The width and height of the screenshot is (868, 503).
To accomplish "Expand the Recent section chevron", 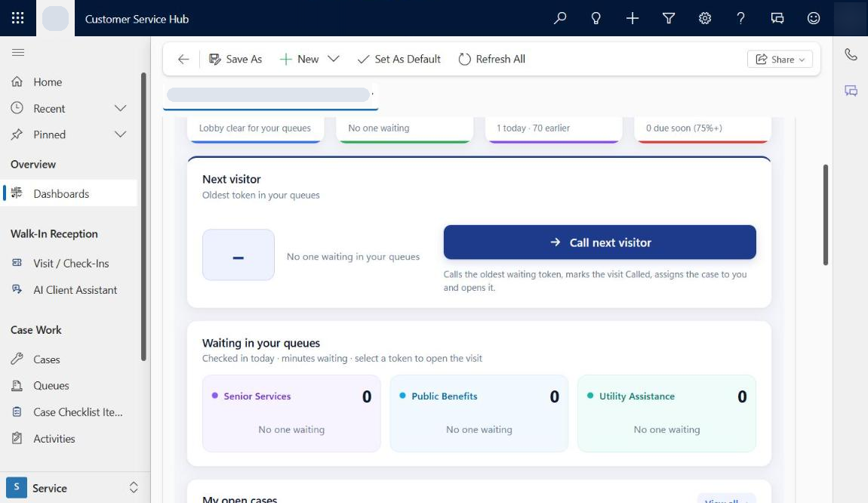I will tap(120, 108).
